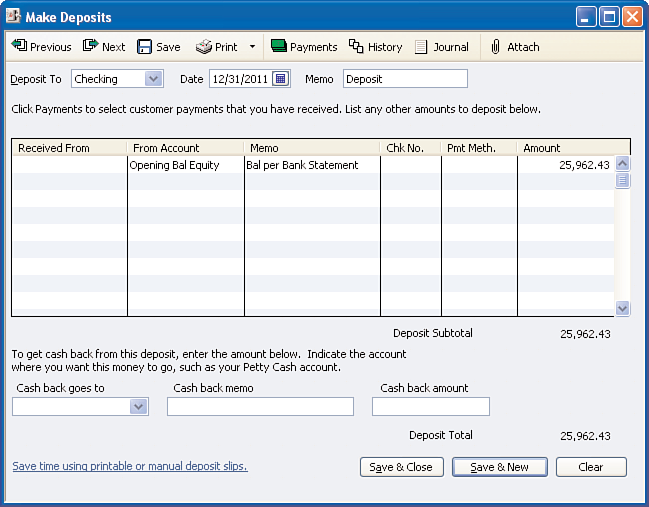Open transaction History

coord(375,47)
